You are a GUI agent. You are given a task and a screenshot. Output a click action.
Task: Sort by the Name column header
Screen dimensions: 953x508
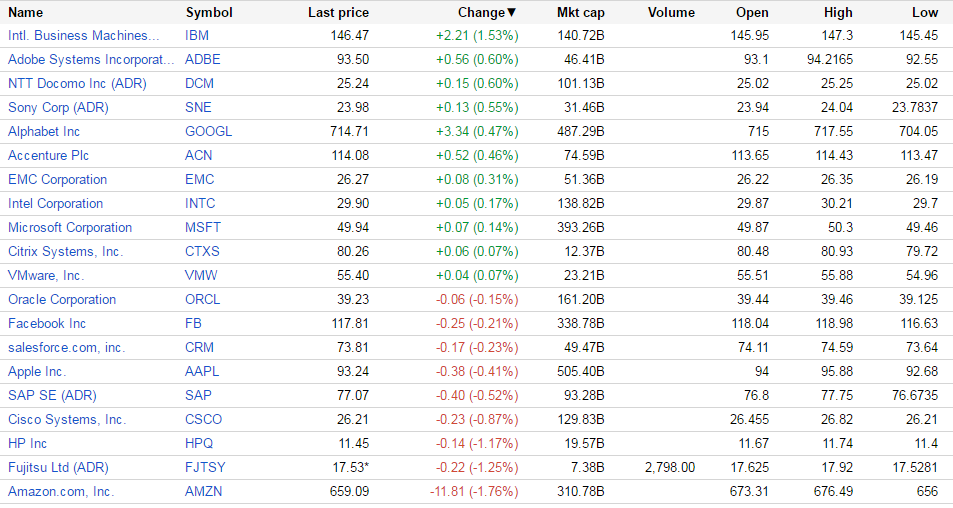(x=26, y=13)
